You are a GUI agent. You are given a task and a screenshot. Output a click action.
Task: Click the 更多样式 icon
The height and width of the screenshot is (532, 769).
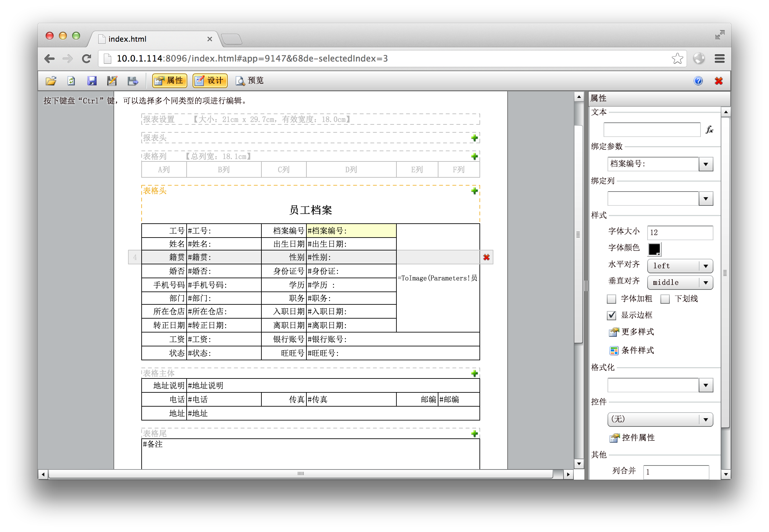[614, 332]
